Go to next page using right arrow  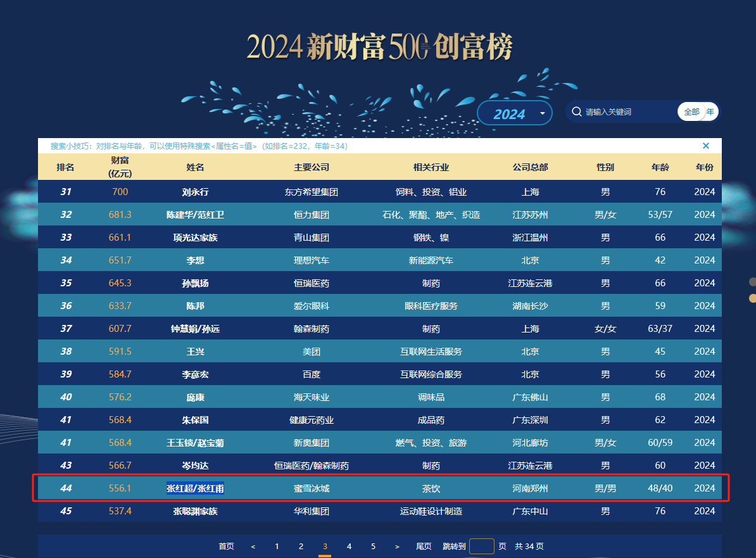397,547
